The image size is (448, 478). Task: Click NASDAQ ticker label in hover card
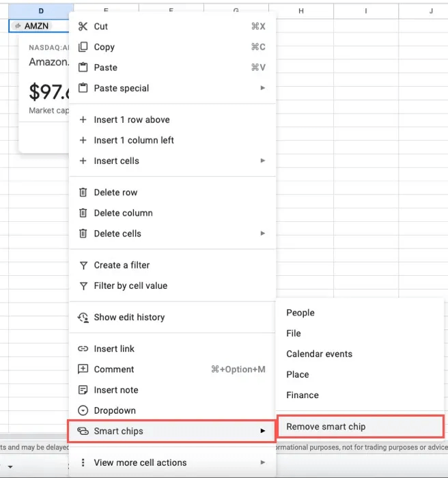(49, 48)
